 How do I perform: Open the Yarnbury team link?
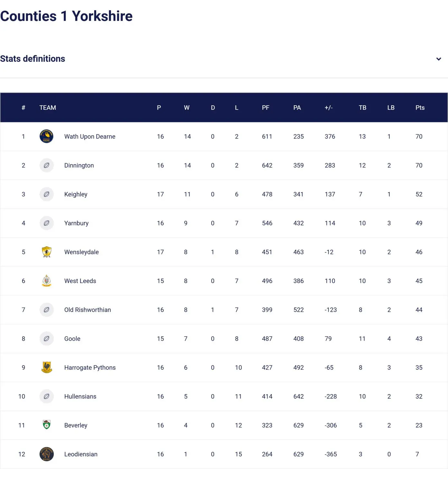[76, 223]
